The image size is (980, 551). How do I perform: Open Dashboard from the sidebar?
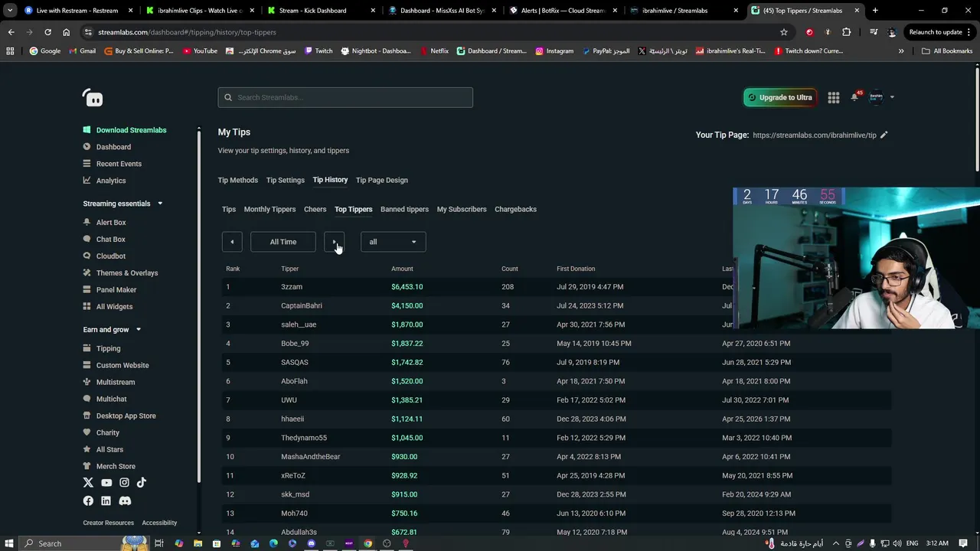point(113,147)
